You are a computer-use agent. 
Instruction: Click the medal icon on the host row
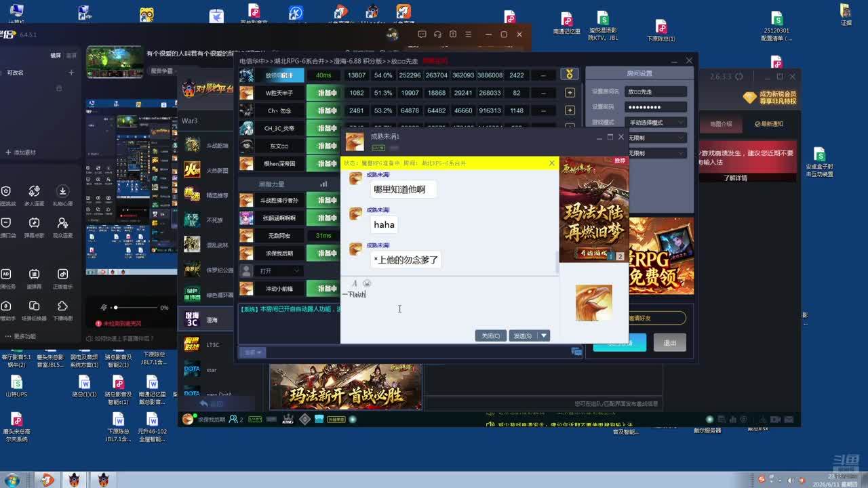(570, 75)
